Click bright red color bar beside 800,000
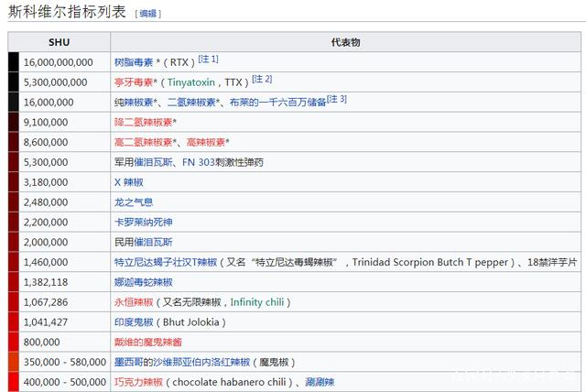This screenshot has height=392, width=586. coord(14,342)
